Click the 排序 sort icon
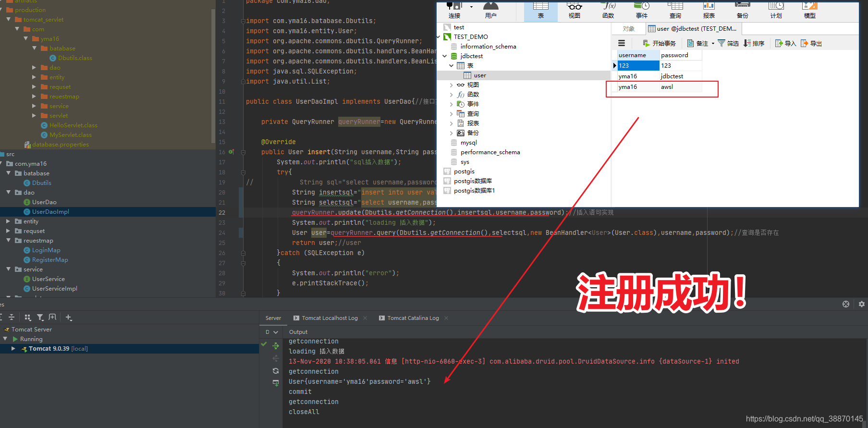868x428 pixels. coord(754,43)
